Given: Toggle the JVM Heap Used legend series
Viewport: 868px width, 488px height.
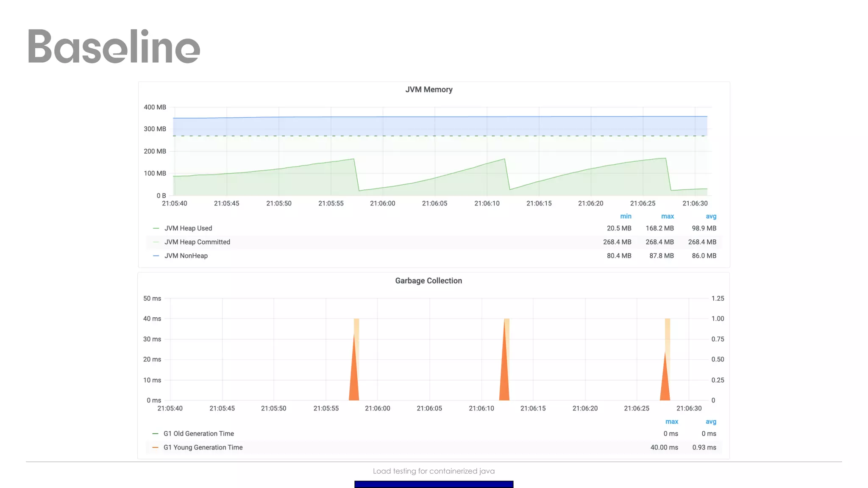Looking at the screenshot, I should point(188,228).
